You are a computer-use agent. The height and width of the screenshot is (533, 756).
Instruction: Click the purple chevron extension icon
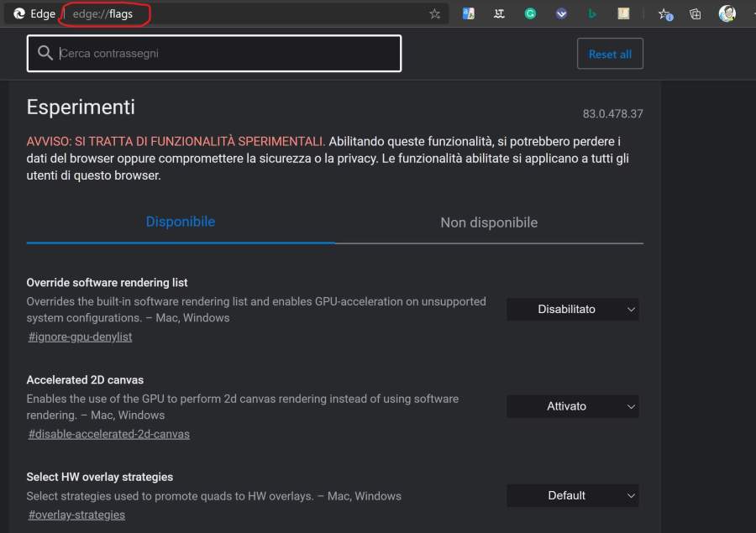point(561,14)
